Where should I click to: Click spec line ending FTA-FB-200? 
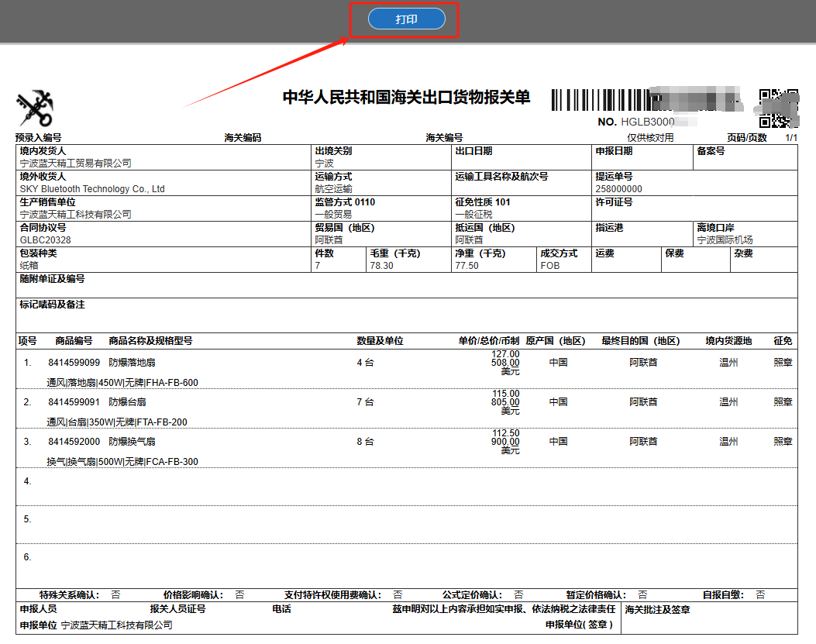tap(117, 422)
